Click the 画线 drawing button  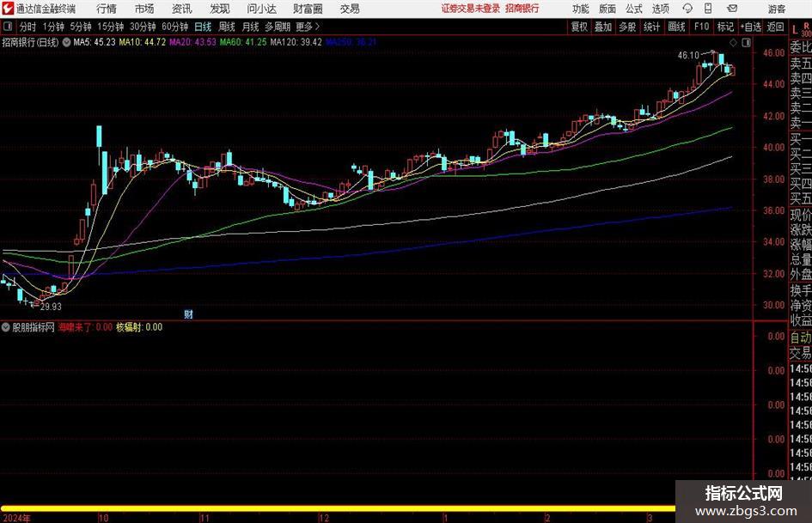click(676, 27)
